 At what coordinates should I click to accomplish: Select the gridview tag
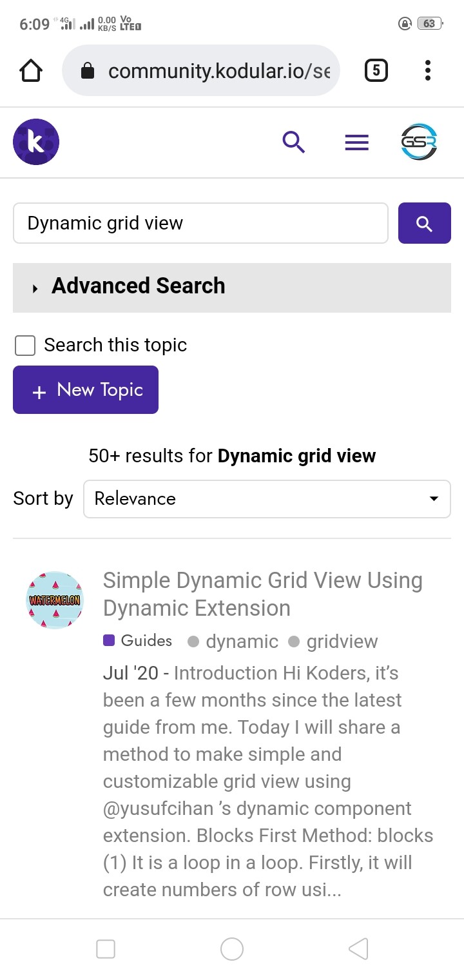click(342, 642)
